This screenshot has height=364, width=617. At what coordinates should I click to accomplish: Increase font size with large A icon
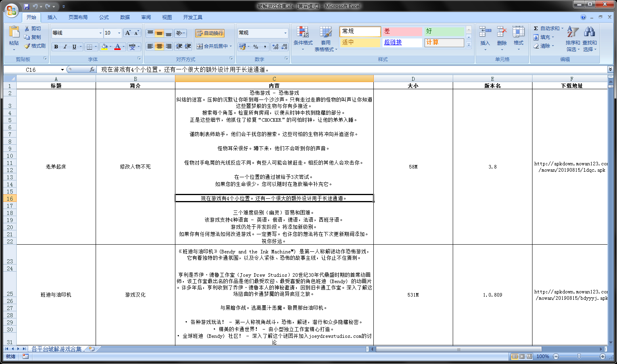coord(128,33)
